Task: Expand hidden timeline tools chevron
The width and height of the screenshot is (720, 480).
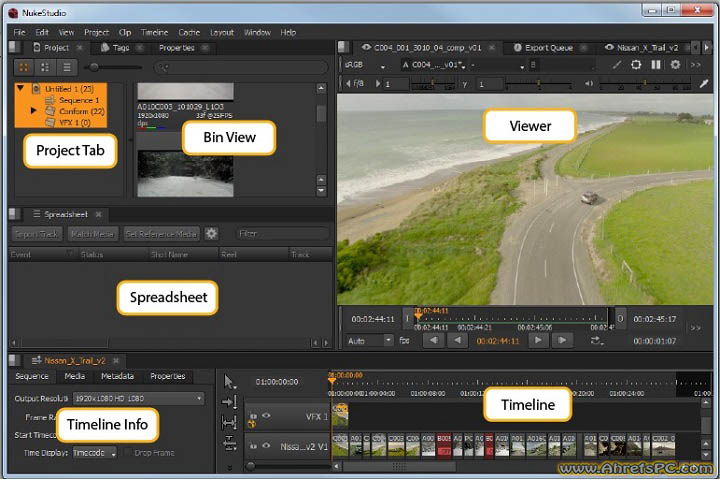Action: coord(230,468)
